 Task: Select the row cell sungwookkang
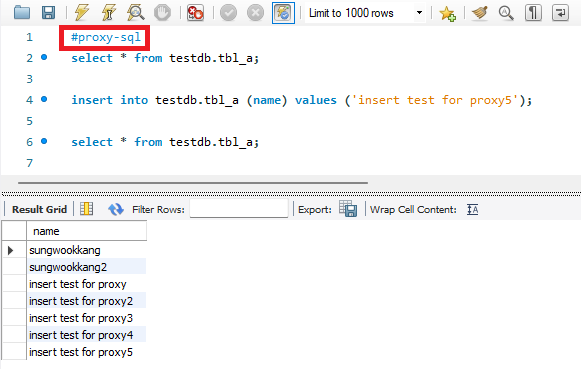pyautogui.click(x=87, y=250)
